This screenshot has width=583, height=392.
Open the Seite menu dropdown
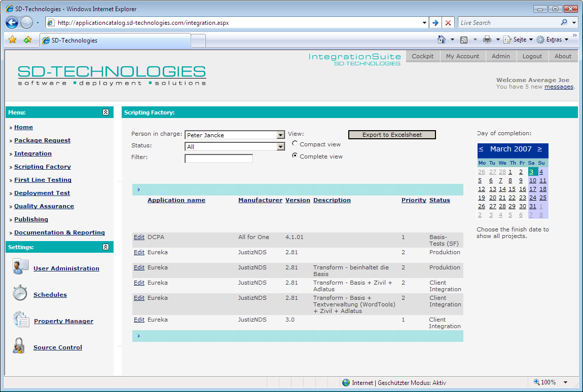(x=531, y=40)
